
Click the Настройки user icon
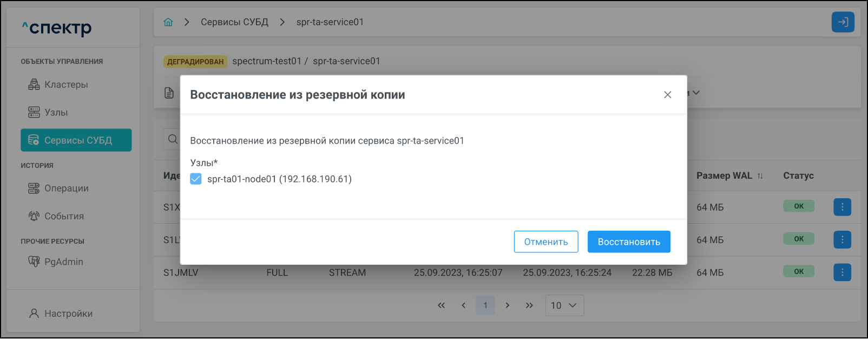click(x=34, y=314)
